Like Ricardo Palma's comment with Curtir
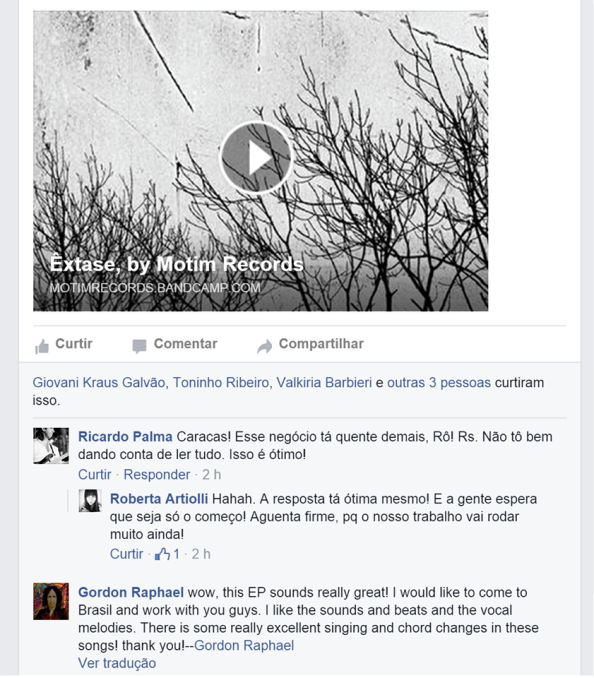Viewport: 594px width, 678px height. 95,474
